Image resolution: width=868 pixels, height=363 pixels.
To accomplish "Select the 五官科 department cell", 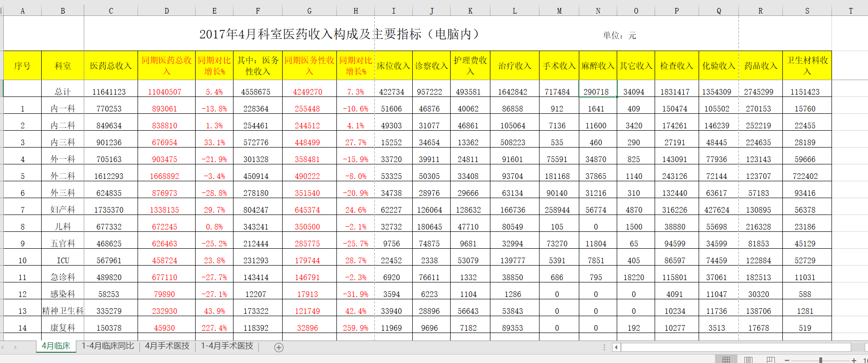I will pyautogui.click(x=63, y=240).
